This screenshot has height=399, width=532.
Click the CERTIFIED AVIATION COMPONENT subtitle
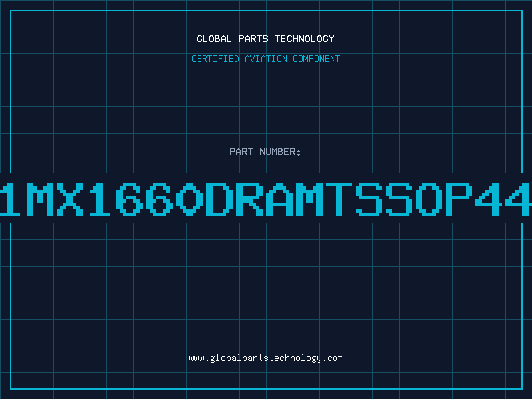coord(265,59)
